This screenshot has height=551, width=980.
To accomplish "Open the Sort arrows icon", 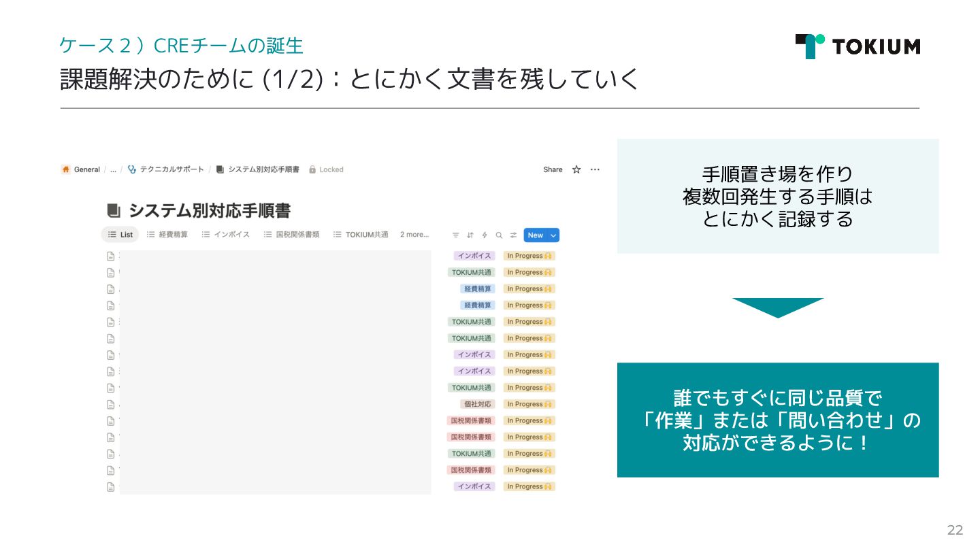I will pos(470,235).
